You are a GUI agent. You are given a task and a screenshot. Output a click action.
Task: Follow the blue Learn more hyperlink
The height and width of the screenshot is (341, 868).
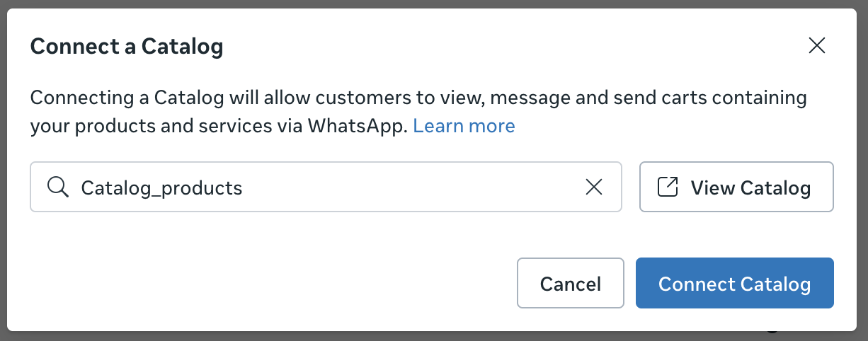(464, 126)
